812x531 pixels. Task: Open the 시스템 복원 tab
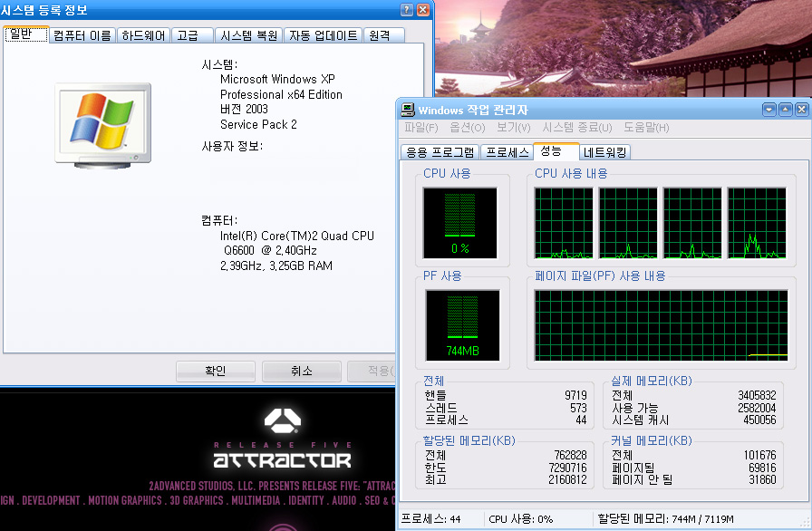coord(248,35)
